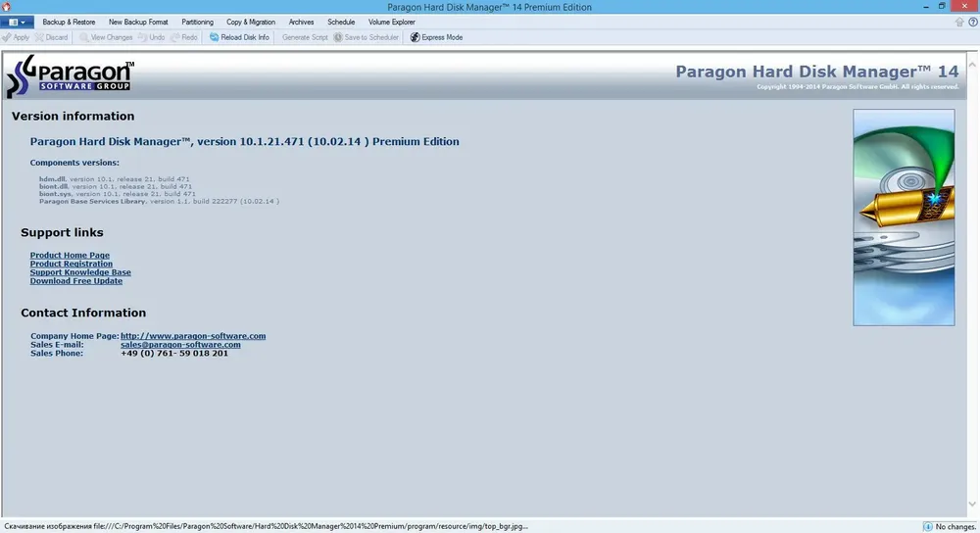Follow the Product Home Page link
The width and height of the screenshot is (980, 533).
pyautogui.click(x=70, y=255)
